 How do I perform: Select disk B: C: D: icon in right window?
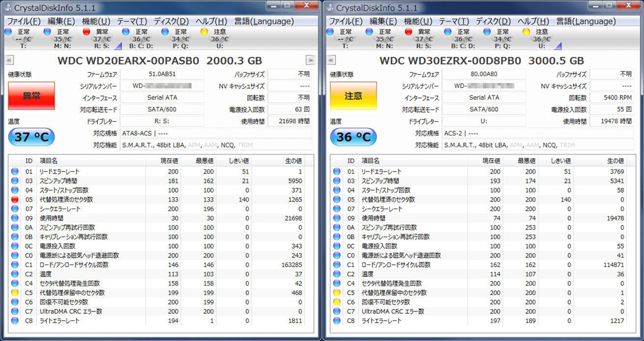[x=448, y=32]
